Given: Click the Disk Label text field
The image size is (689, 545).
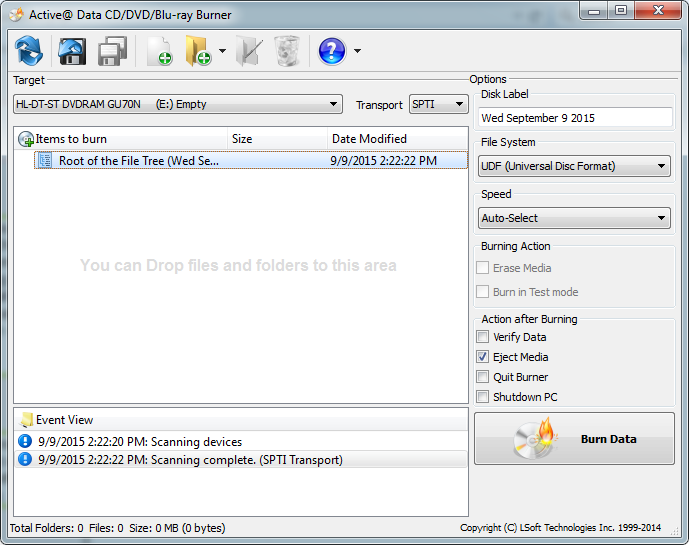Looking at the screenshot, I should pyautogui.click(x=575, y=118).
